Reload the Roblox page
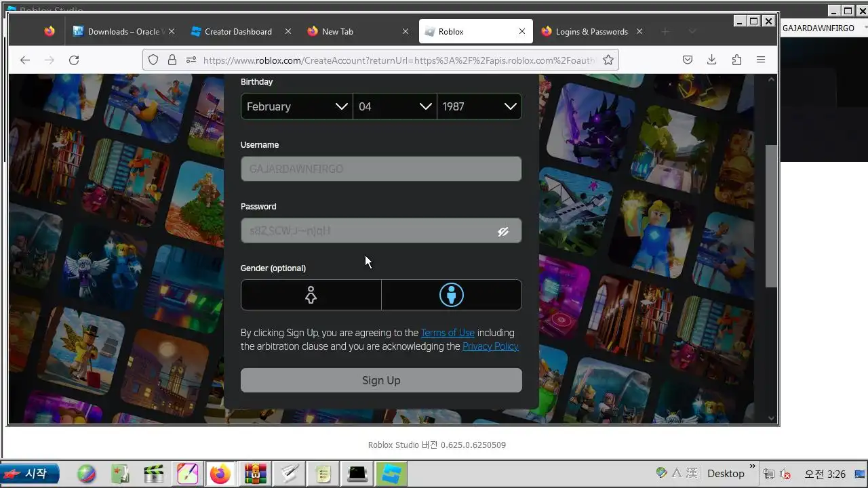 point(74,60)
